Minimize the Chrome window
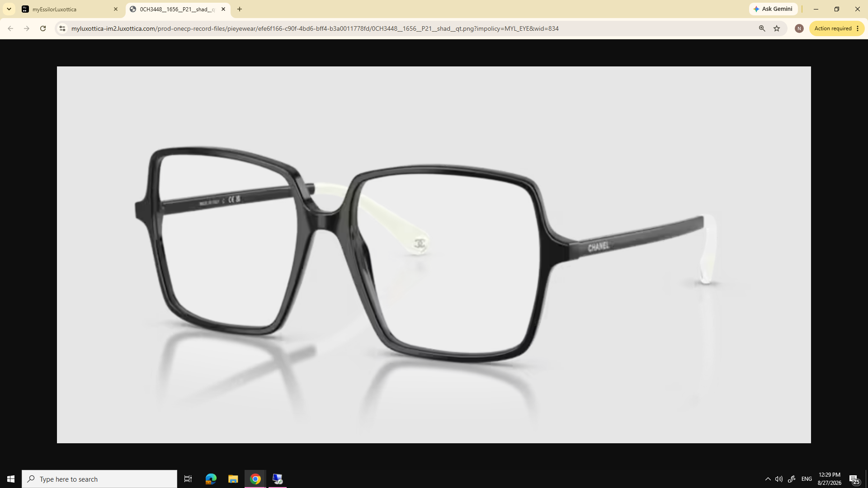Viewport: 868px width, 488px height. 816,9
